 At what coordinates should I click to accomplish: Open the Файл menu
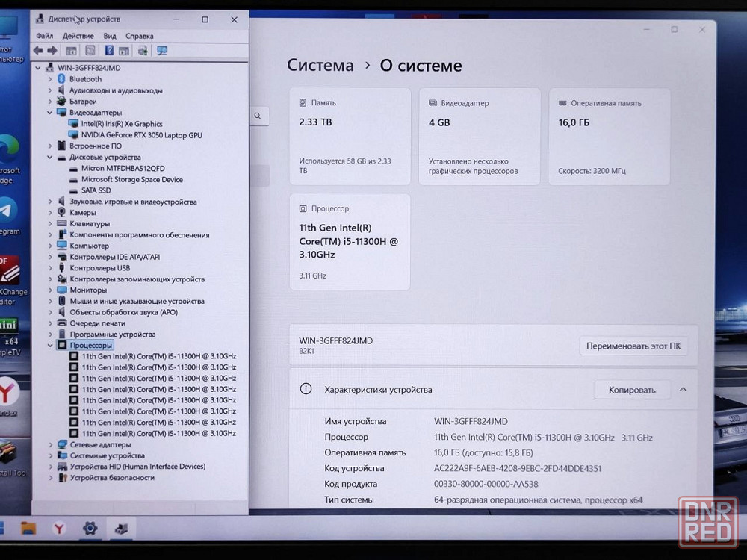pos(44,36)
